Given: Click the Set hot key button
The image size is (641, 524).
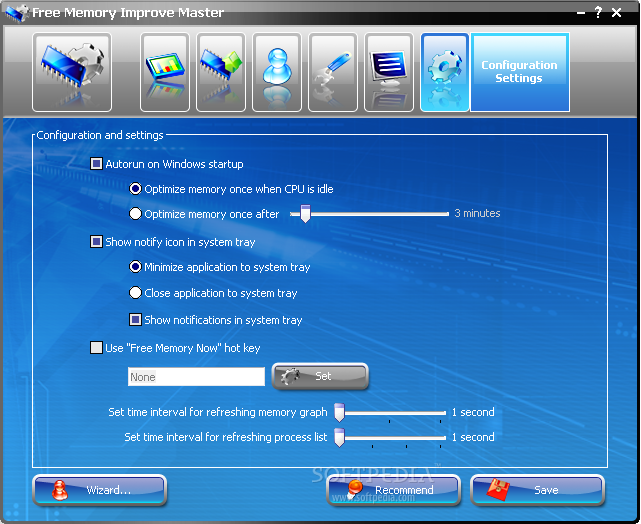Looking at the screenshot, I should tap(320, 376).
